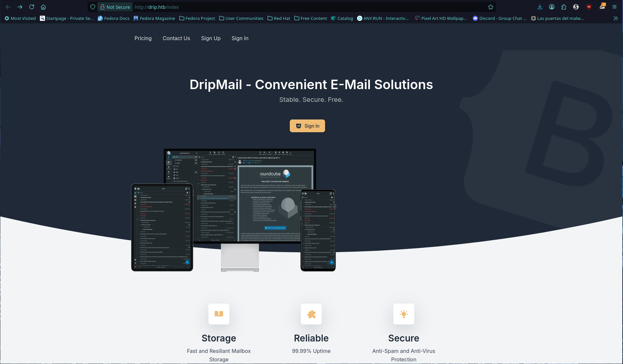Image resolution: width=623 pixels, height=364 pixels.
Task: Open Contact Us in the navigation bar
Action: [176, 38]
